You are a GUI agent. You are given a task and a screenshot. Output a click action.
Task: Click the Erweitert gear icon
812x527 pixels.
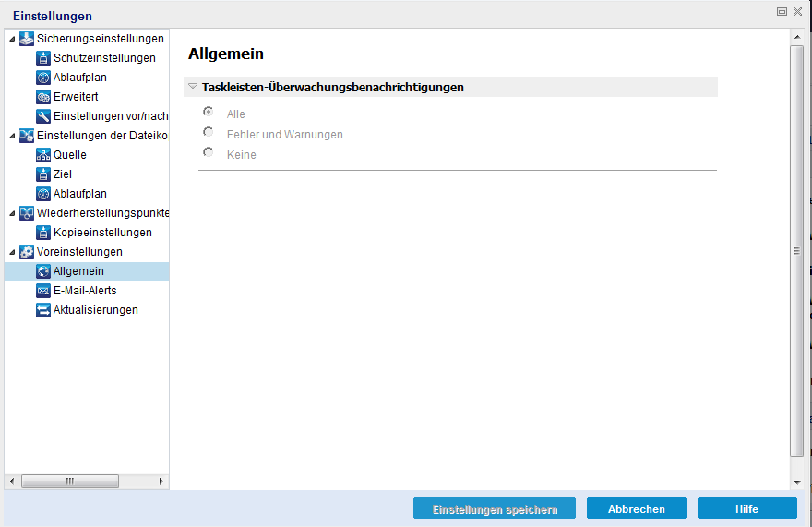pyautogui.click(x=43, y=97)
